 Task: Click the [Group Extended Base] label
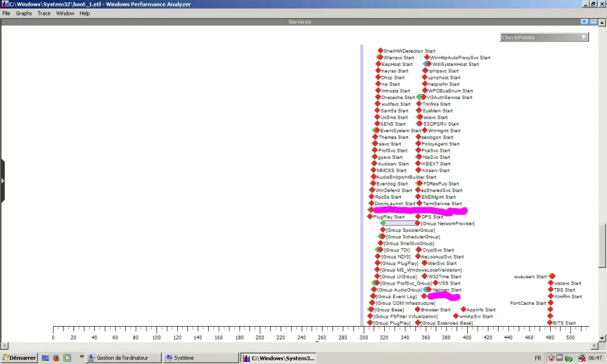pos(446,323)
